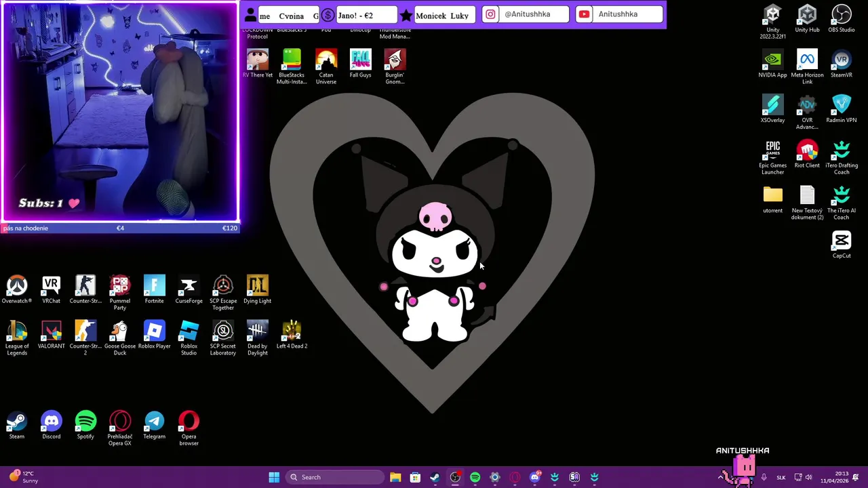Select the League of Legends desktop icon
This screenshot has width=868, height=488.
(x=17, y=338)
